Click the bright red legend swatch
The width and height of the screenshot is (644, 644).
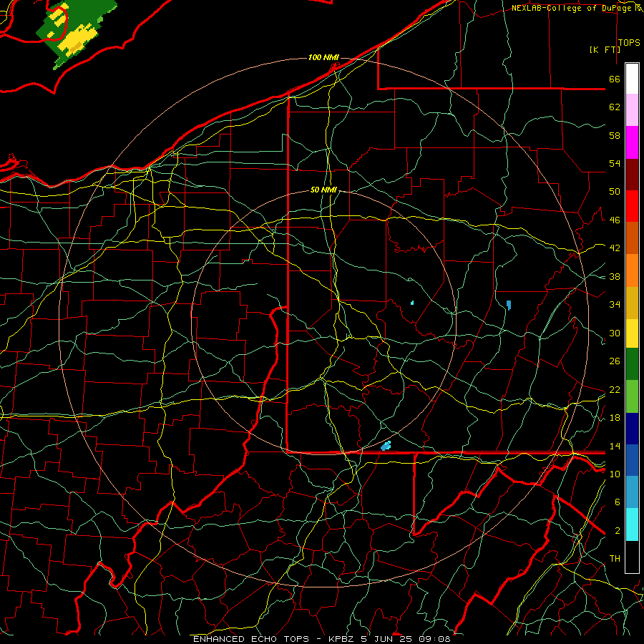tap(632, 206)
